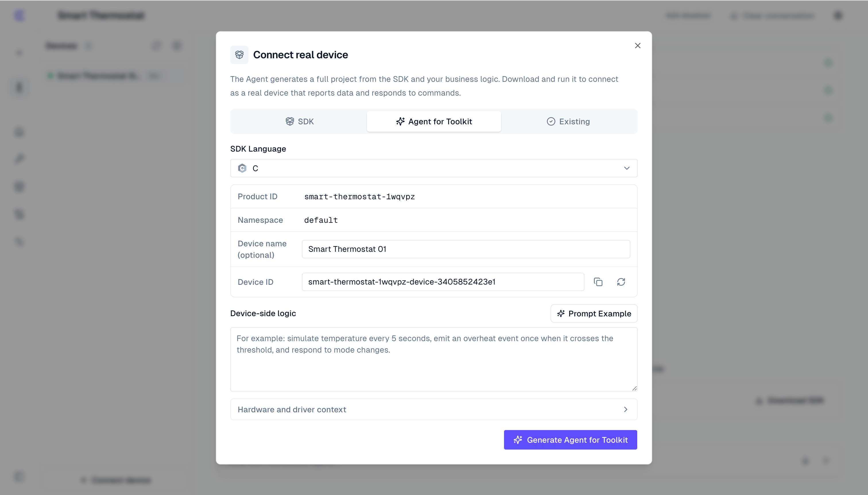
Task: Copy the Device ID to clipboard
Action: (x=598, y=282)
